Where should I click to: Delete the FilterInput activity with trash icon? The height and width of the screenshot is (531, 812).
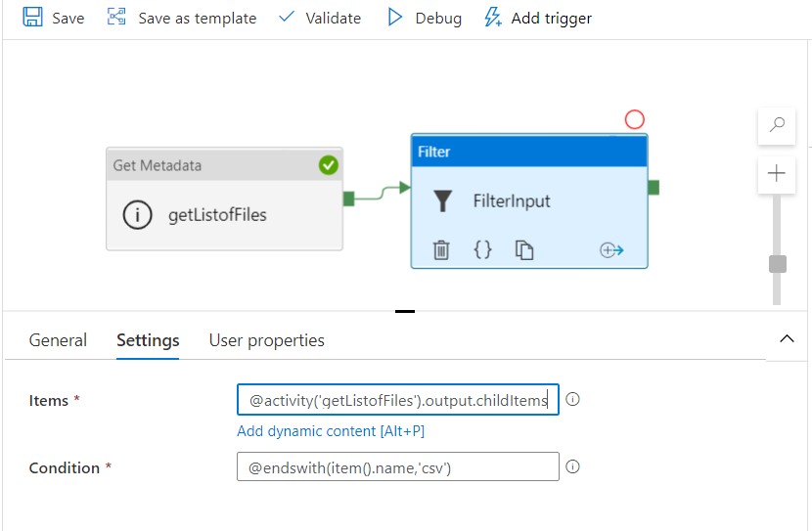coord(442,250)
